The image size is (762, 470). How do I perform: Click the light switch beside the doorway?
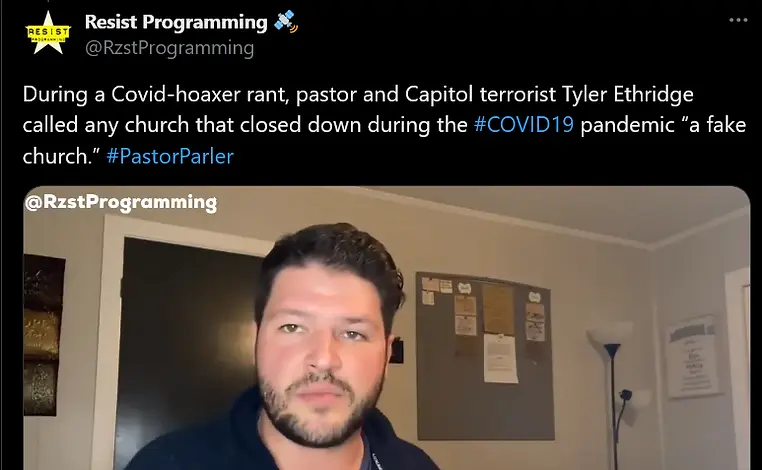[397, 350]
